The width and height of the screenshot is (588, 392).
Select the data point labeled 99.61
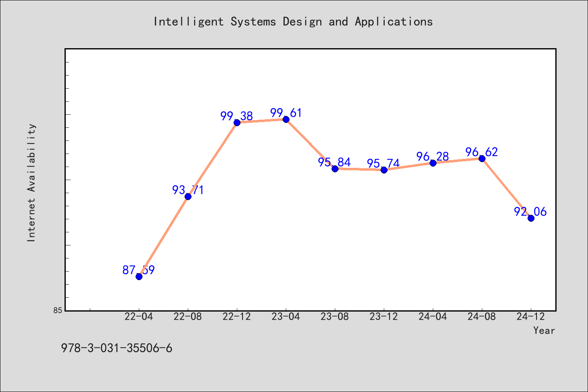(286, 119)
